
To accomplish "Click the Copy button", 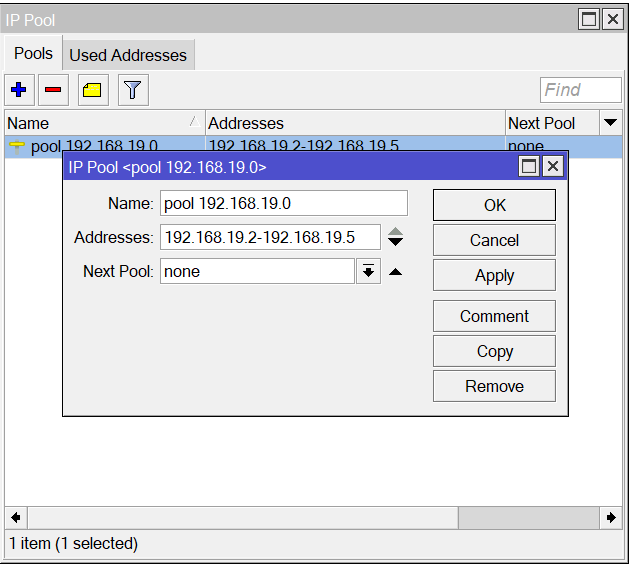I will (x=494, y=351).
